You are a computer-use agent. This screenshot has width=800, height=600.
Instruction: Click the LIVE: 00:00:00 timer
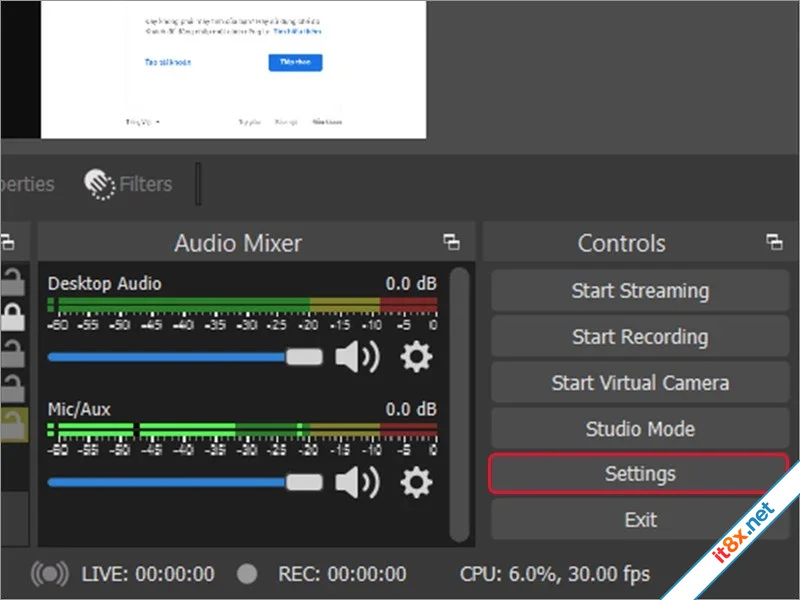[148, 574]
